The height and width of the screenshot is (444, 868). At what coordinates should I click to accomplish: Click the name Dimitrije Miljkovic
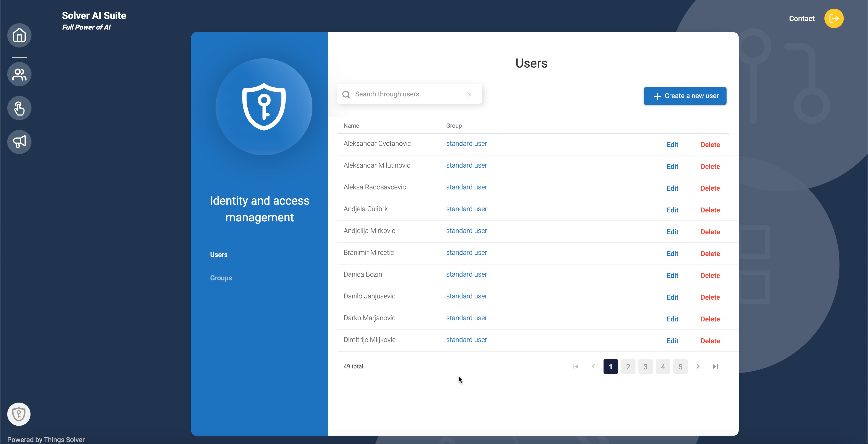click(369, 340)
